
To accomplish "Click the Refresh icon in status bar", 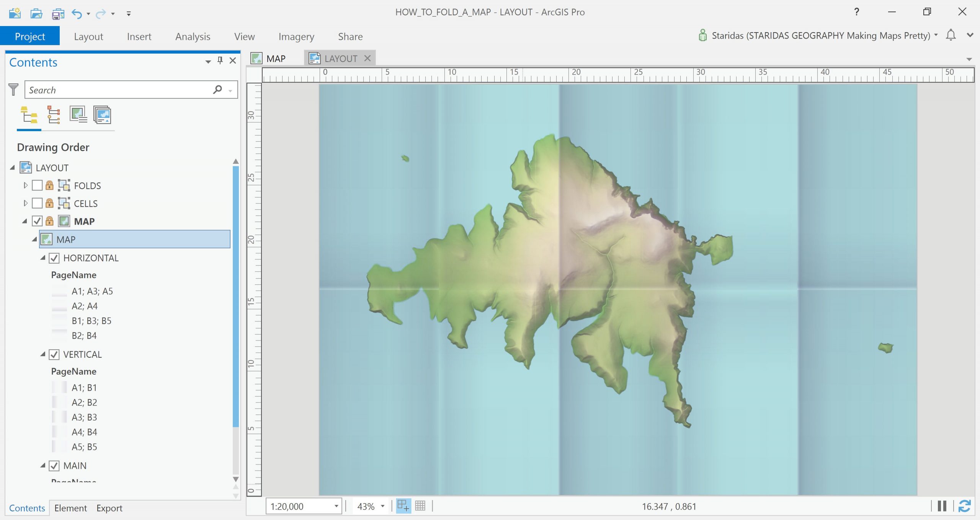I will coord(964,506).
